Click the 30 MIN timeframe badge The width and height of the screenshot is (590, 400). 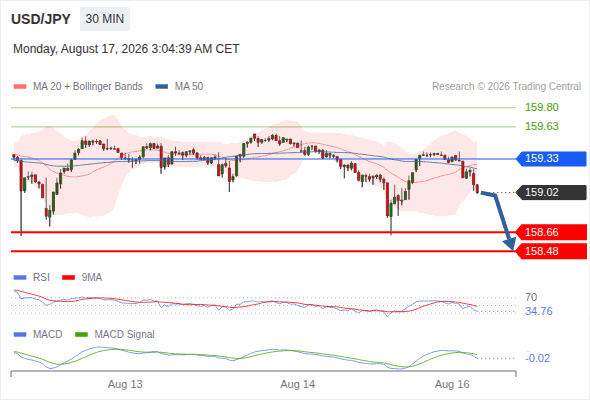105,19
